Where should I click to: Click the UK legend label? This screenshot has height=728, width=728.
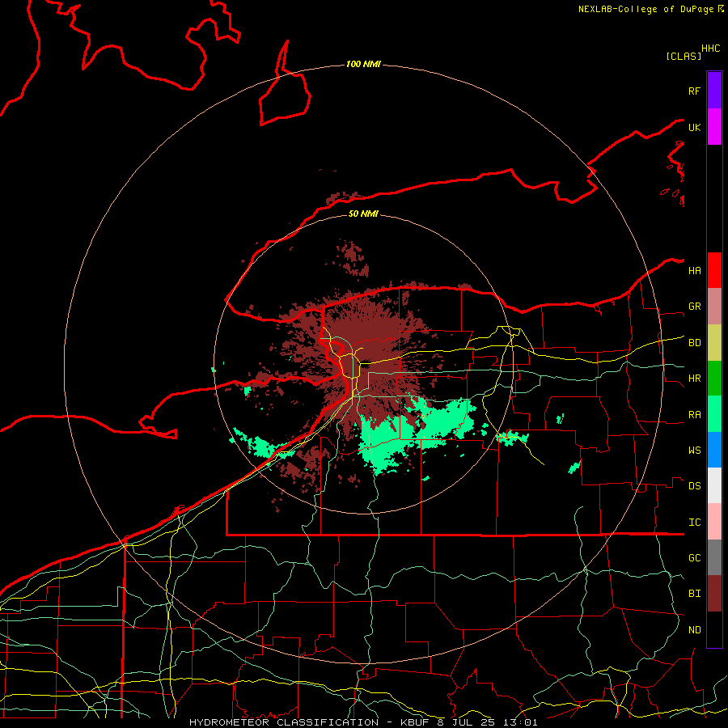click(695, 127)
